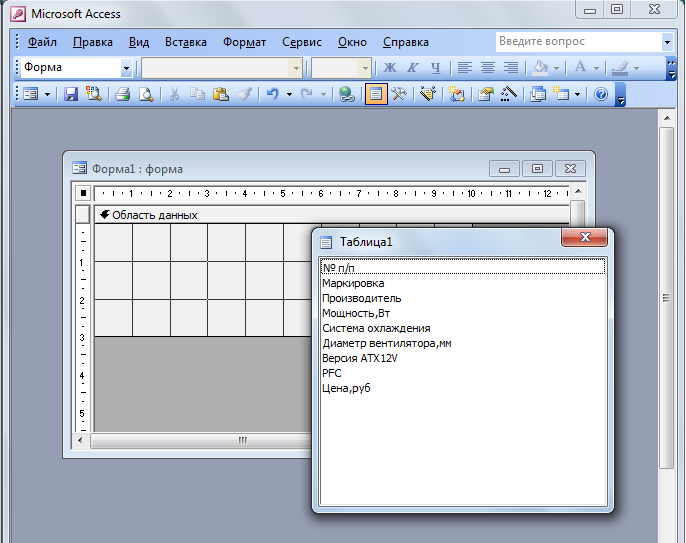The height and width of the screenshot is (543, 686).
Task: Select the Format Painter brush
Action: pyautogui.click(x=244, y=94)
